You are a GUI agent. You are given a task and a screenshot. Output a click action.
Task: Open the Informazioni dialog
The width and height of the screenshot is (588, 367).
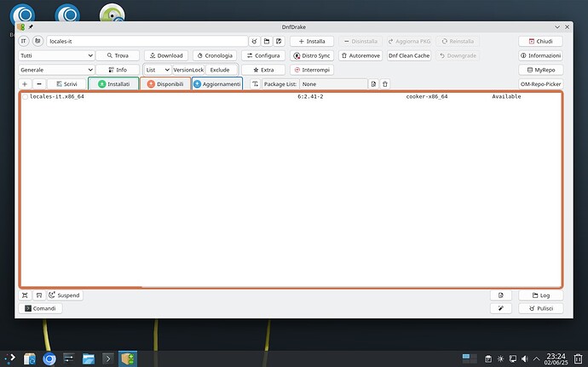540,55
